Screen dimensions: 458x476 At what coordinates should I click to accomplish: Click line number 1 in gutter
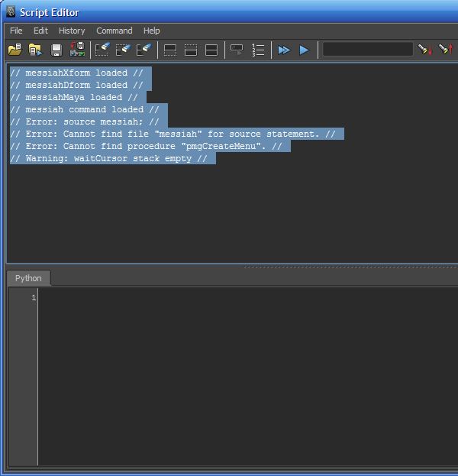tap(34, 298)
